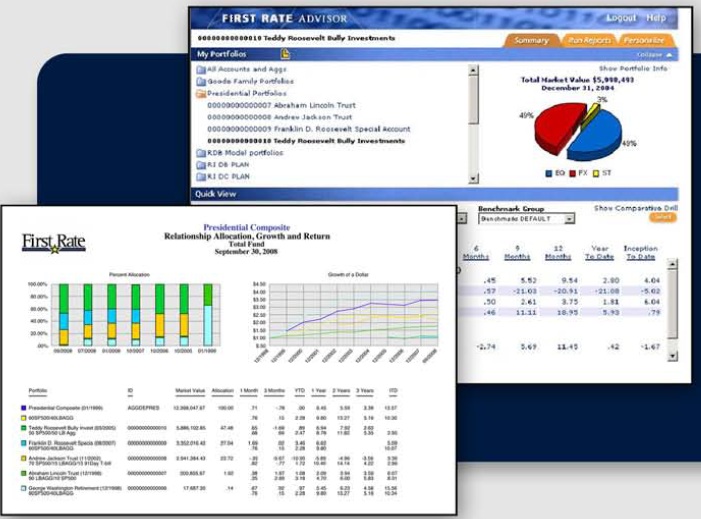Select Teddy Roosevelt Bully Investments in list
The height and width of the screenshot is (519, 701).
(306, 141)
